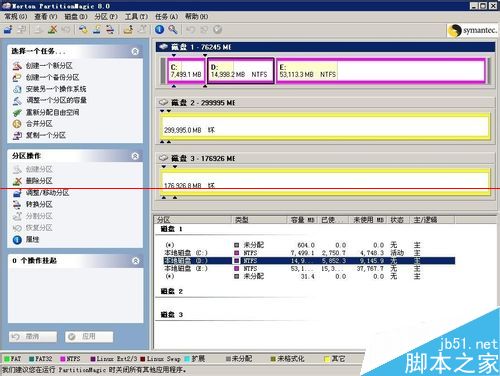Image resolution: width=500 pixels, height=376 pixels.
Task: Click the greyed Undo arrow toolbar icon
Action: [190, 30]
